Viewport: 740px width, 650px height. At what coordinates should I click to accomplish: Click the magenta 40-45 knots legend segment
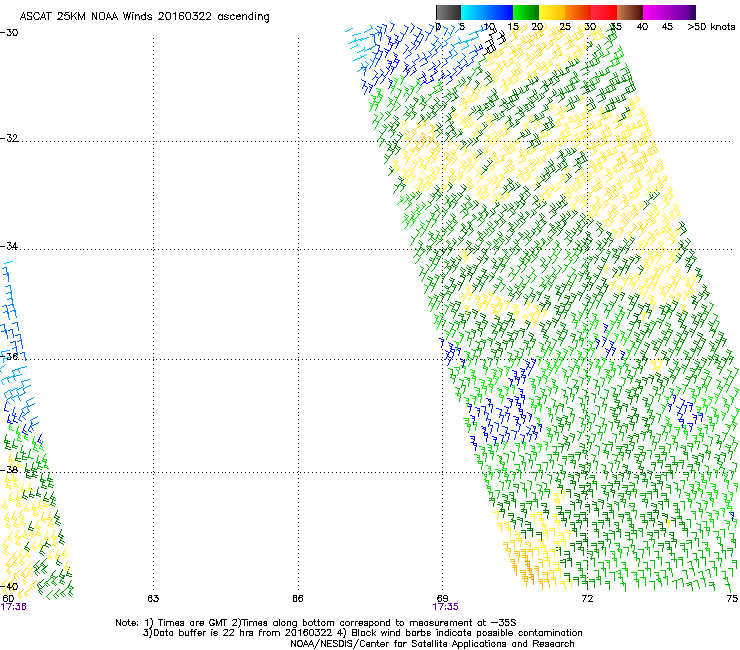click(x=656, y=12)
